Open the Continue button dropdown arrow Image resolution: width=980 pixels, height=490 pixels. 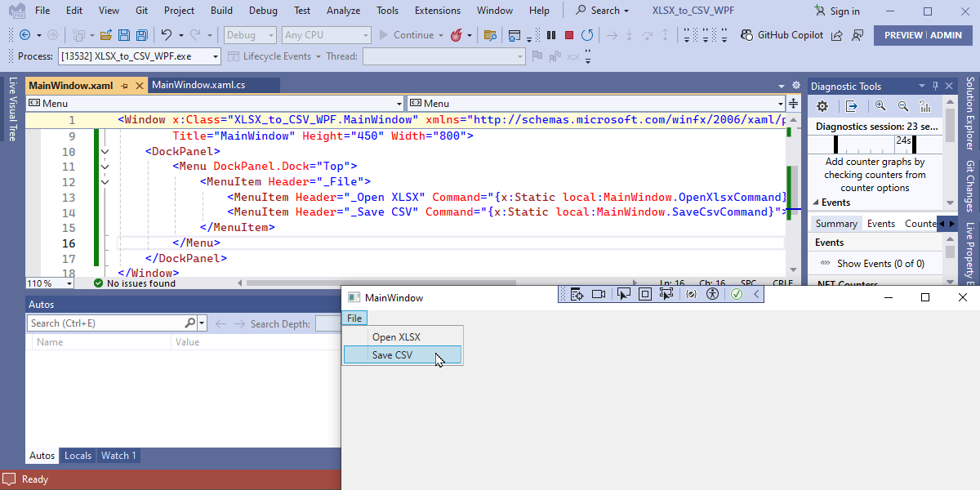(x=441, y=35)
